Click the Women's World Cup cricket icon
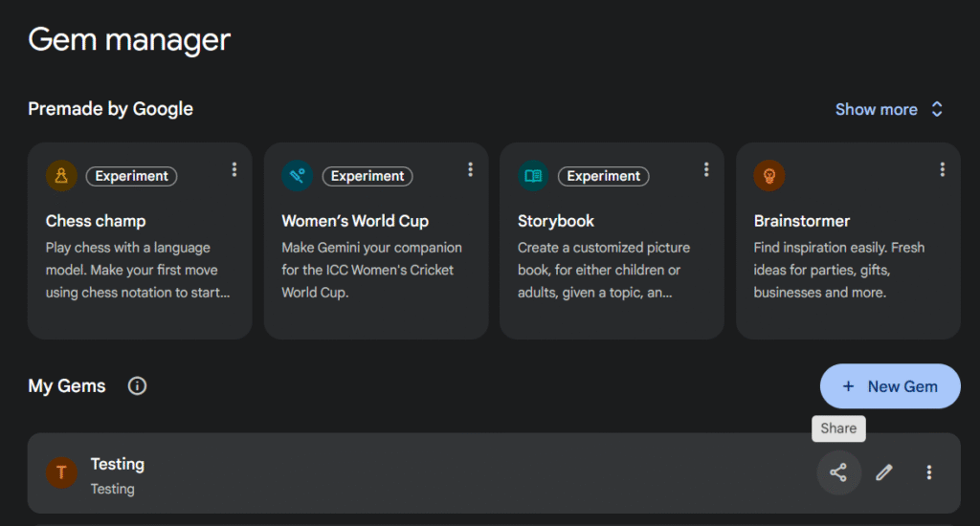 pos(298,176)
